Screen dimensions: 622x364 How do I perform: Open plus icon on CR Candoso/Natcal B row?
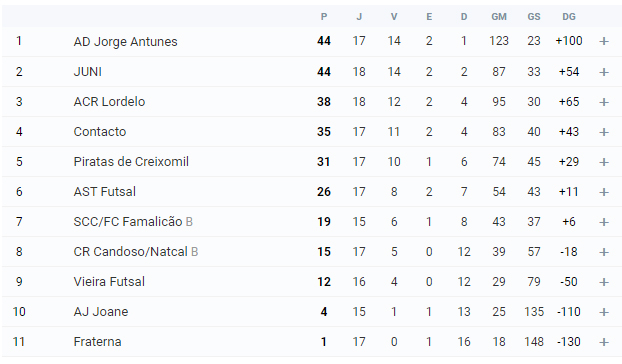(x=604, y=252)
